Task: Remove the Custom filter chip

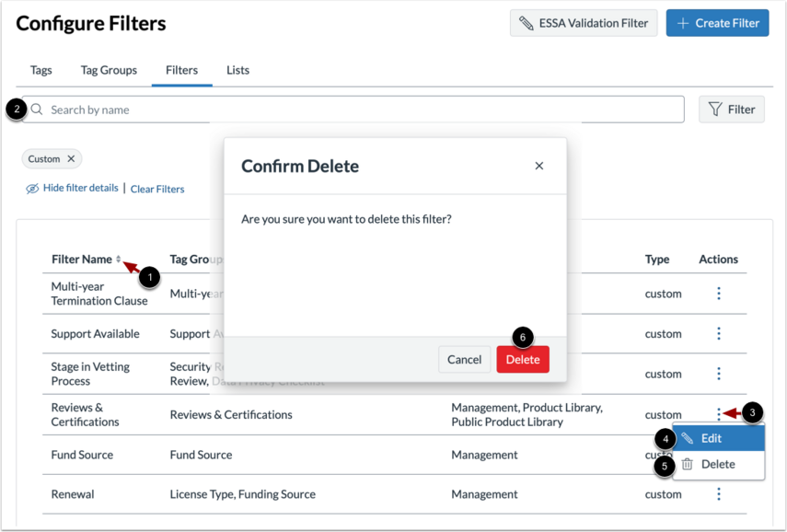Action: click(x=71, y=158)
